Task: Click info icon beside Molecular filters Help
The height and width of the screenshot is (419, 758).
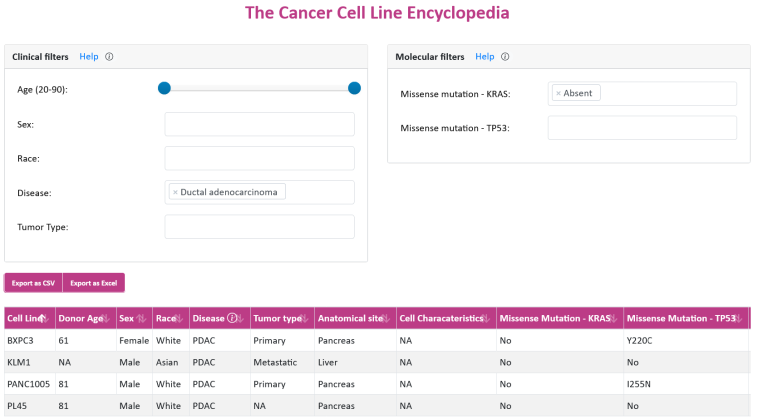Action: [x=505, y=57]
